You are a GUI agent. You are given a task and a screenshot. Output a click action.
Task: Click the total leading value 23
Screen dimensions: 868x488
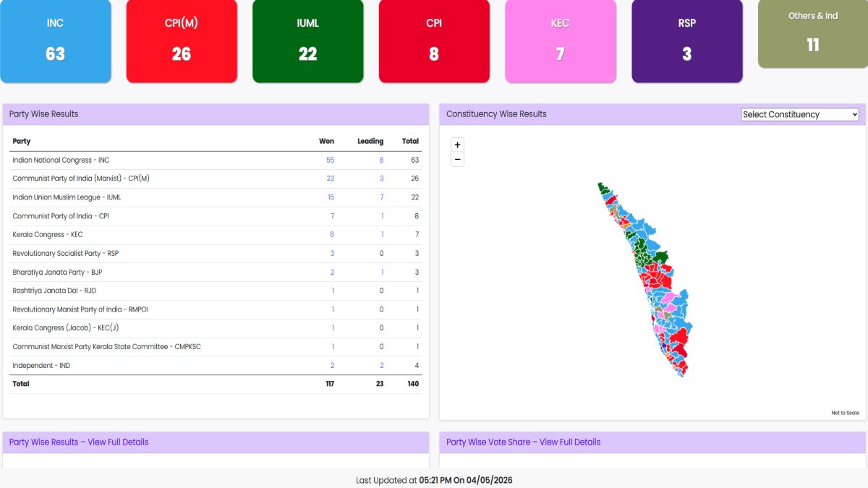(x=379, y=384)
